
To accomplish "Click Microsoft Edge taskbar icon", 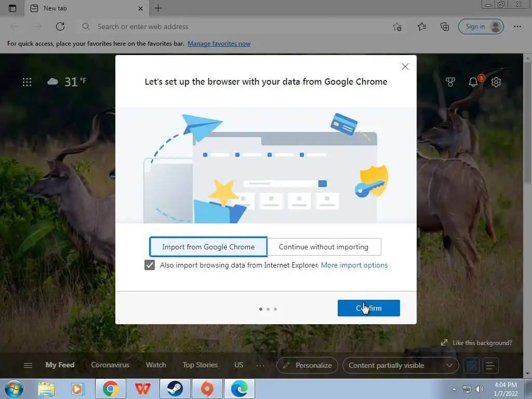I will click(x=240, y=389).
